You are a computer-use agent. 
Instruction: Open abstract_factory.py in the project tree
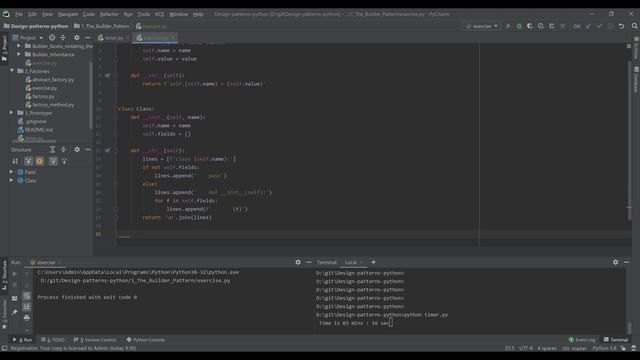[50, 80]
